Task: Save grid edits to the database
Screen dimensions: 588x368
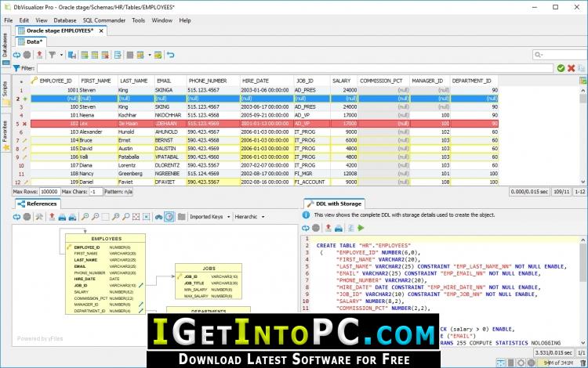Action: click(72, 55)
